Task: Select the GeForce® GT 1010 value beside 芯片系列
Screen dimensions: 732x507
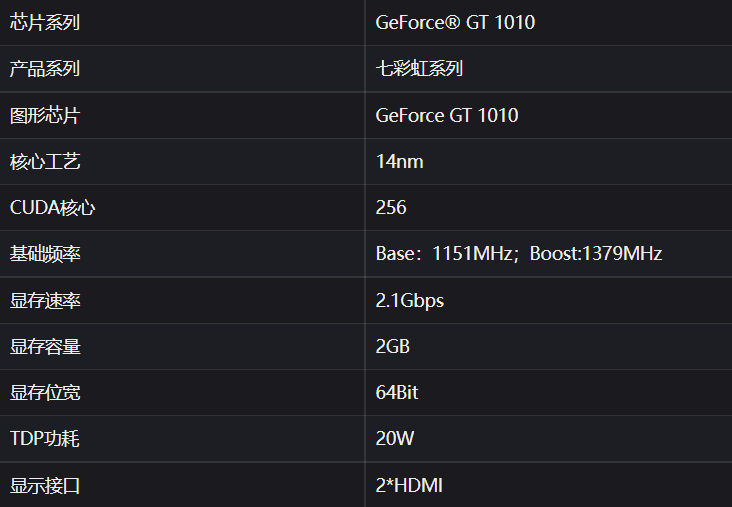Action: click(x=455, y=22)
